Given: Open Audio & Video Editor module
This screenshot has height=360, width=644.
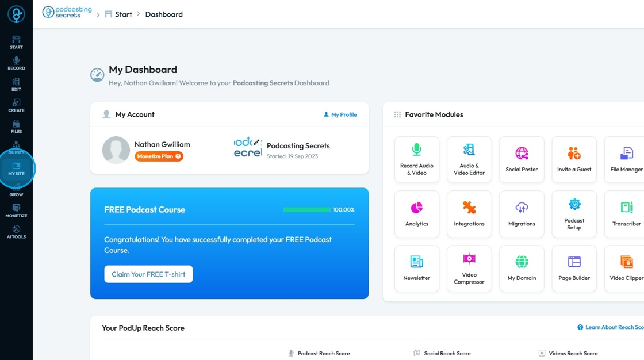Looking at the screenshot, I should coord(469,159).
